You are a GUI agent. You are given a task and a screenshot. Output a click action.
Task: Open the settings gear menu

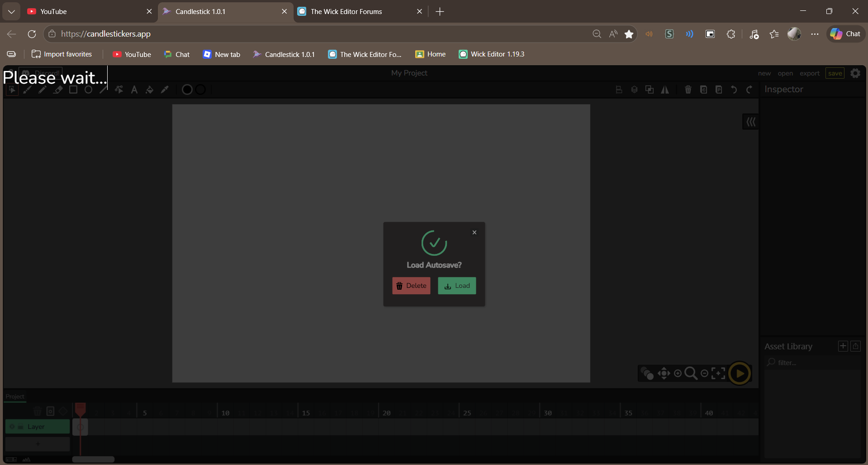pos(855,73)
